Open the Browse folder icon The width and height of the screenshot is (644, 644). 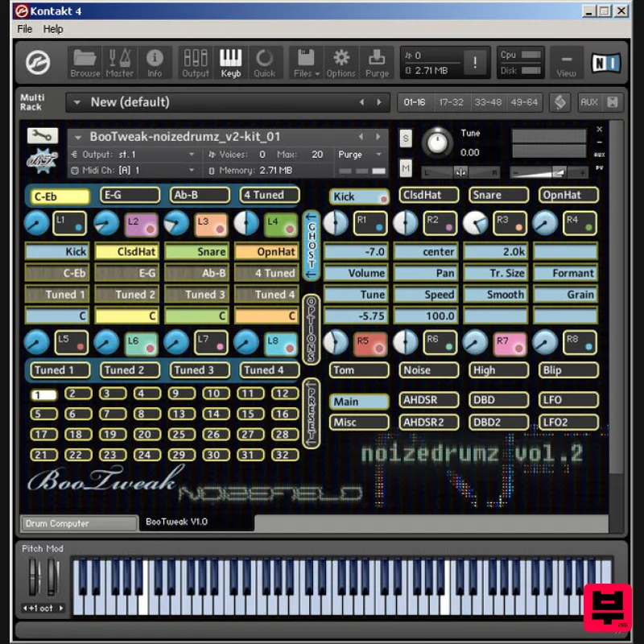85,63
